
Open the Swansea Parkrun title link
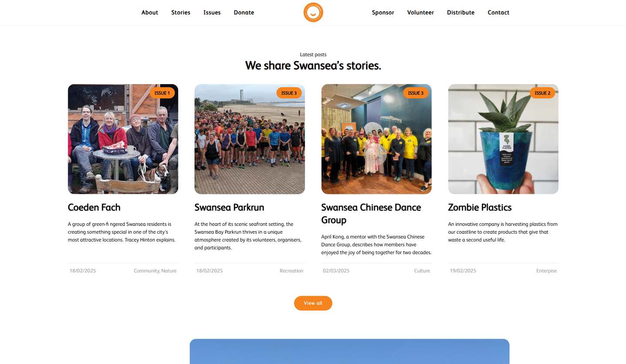(x=229, y=208)
